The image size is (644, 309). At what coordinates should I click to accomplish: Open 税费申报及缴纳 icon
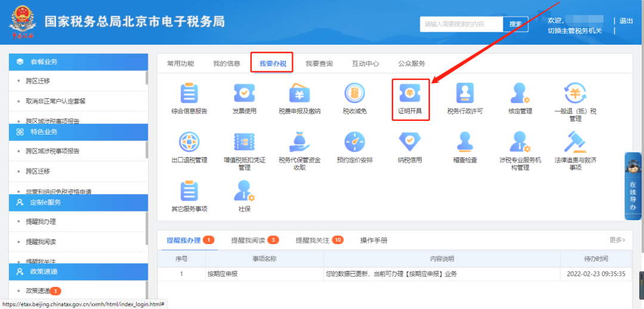coord(299,93)
